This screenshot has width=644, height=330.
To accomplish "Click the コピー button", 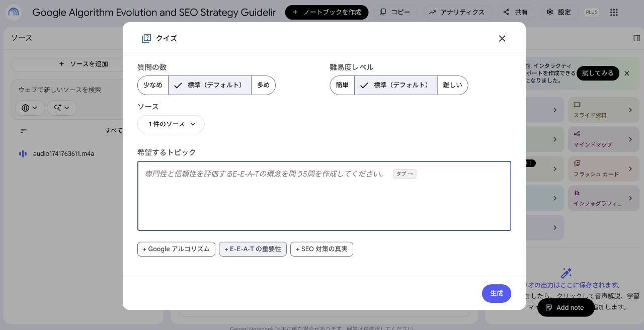I will click(x=395, y=12).
